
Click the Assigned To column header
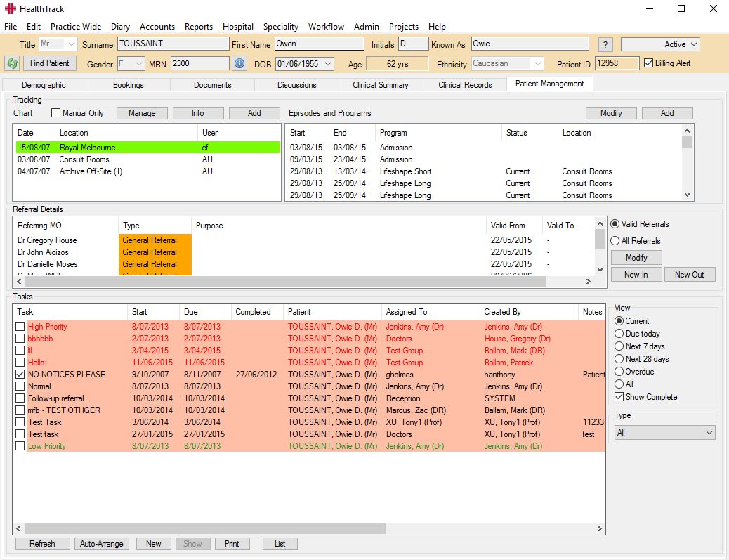click(x=431, y=312)
